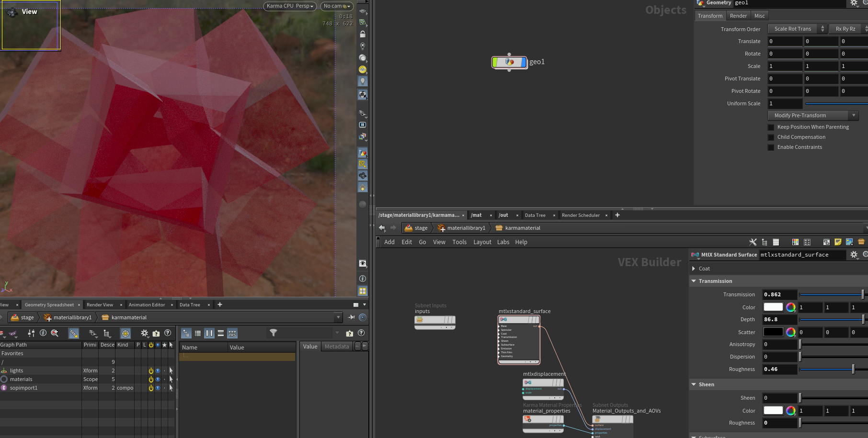Click the color palette grid icon in the network toolbar
This screenshot has width=868, height=438.
[795, 242]
